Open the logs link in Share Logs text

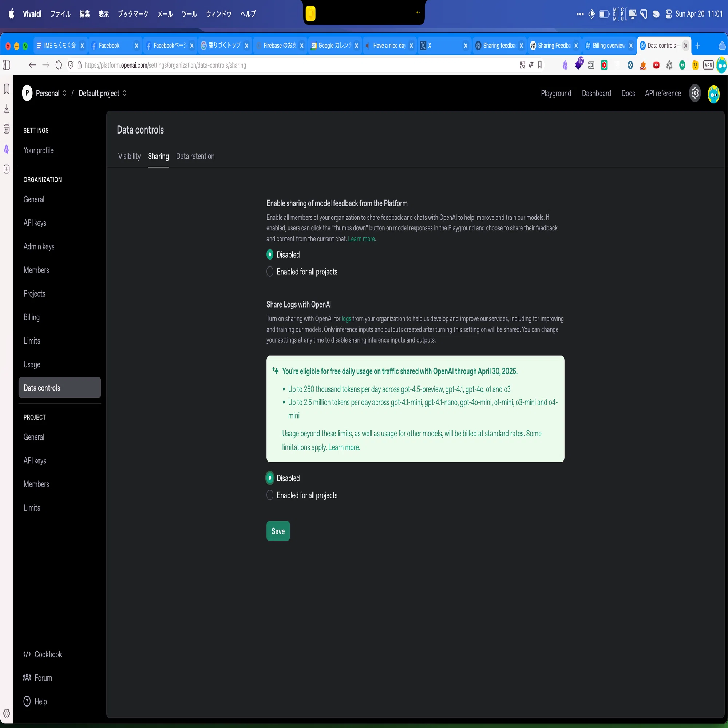click(x=346, y=318)
